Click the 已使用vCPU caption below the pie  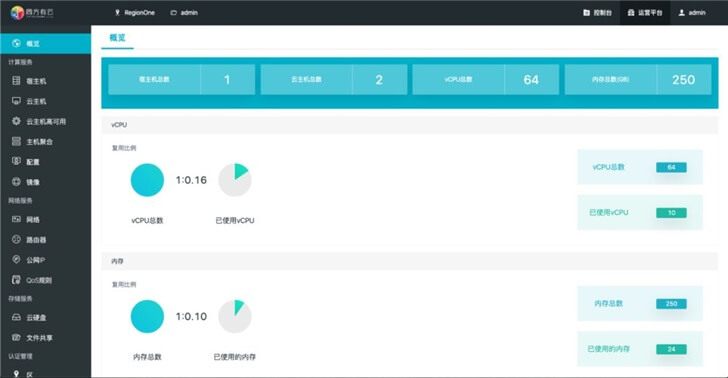pyautogui.click(x=235, y=220)
